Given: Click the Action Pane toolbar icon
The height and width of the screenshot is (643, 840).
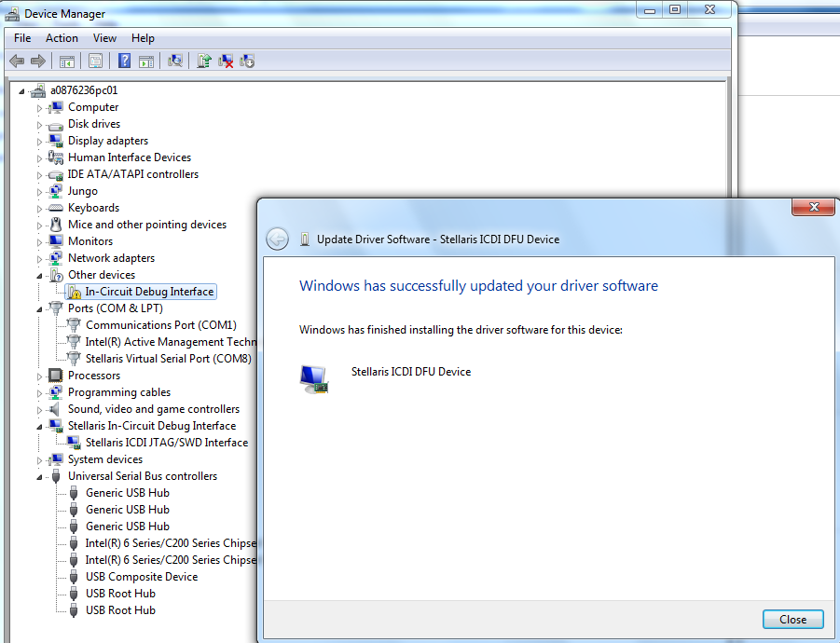Looking at the screenshot, I should pyautogui.click(x=146, y=62).
